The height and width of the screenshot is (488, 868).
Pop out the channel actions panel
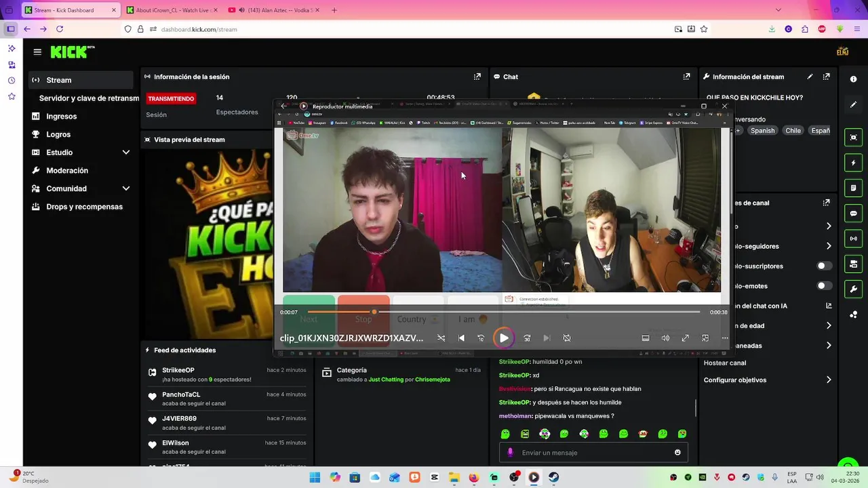826,203
